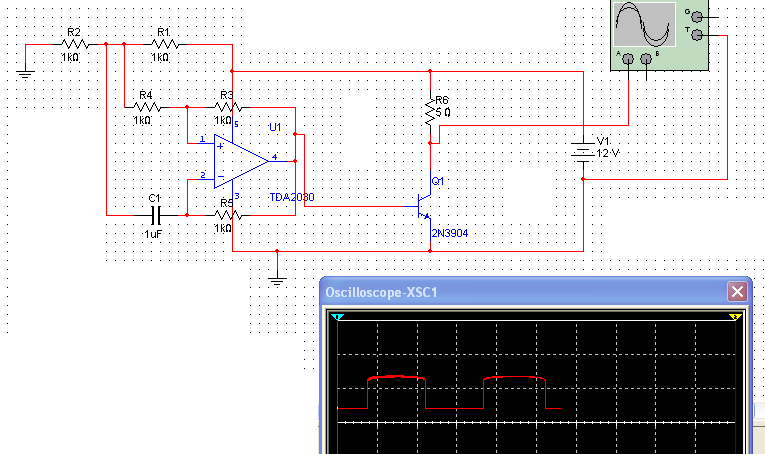Click oscilloscope channel B terminal
Viewport: 765px width, 454px height.
point(646,60)
